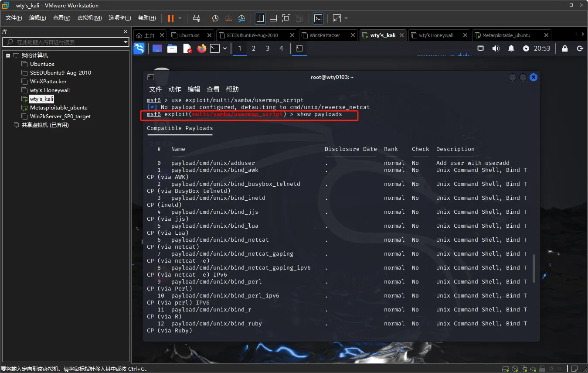Toggle the library sidebar view icon
Viewport: 588px width, 373px height.
point(260,18)
